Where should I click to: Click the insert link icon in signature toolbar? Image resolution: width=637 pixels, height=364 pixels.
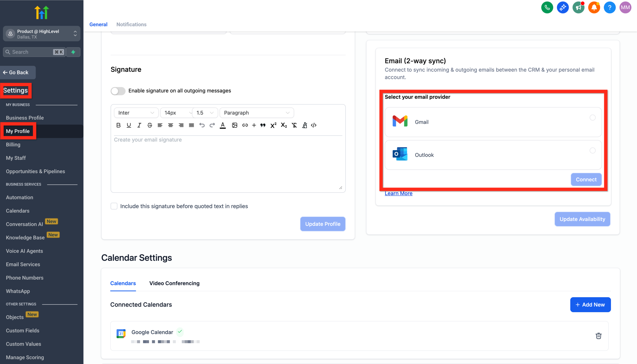coord(245,125)
